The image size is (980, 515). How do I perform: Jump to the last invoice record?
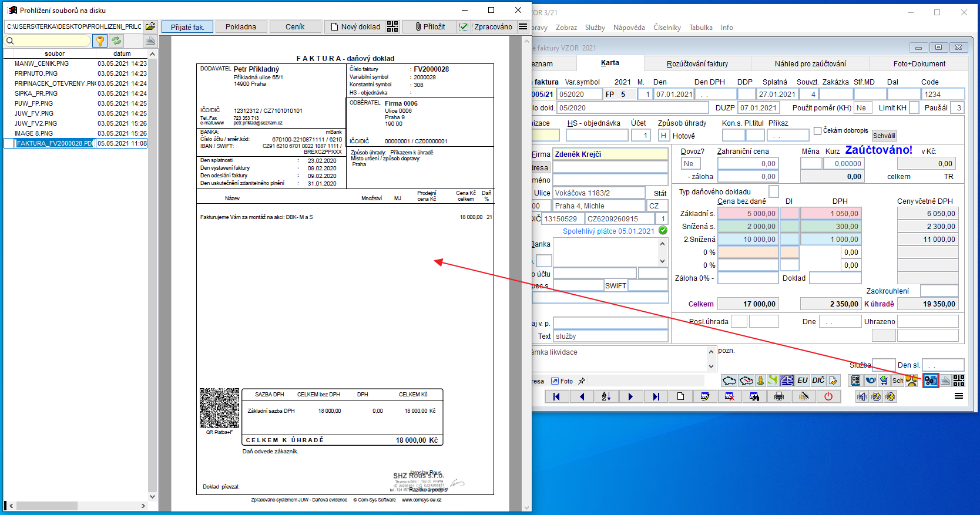[656, 396]
